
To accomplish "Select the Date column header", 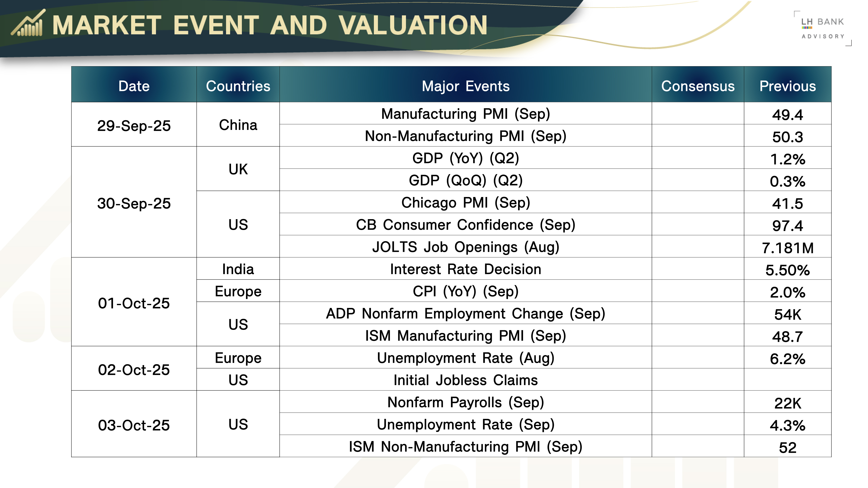I will click(x=134, y=86).
